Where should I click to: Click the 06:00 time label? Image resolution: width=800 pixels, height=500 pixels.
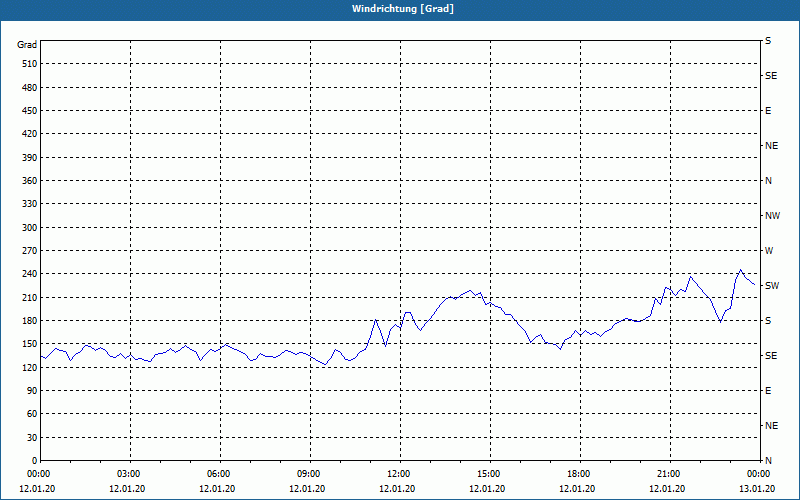220,474
